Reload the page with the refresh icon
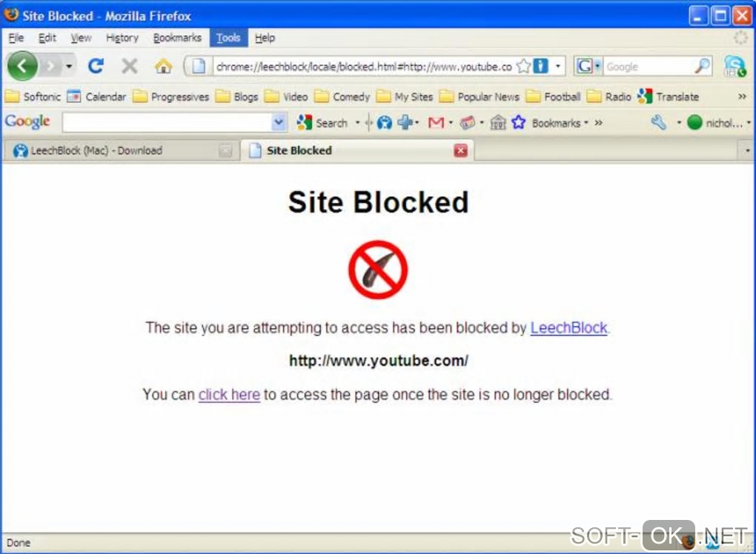Viewport: 756px width, 554px height. (x=96, y=65)
